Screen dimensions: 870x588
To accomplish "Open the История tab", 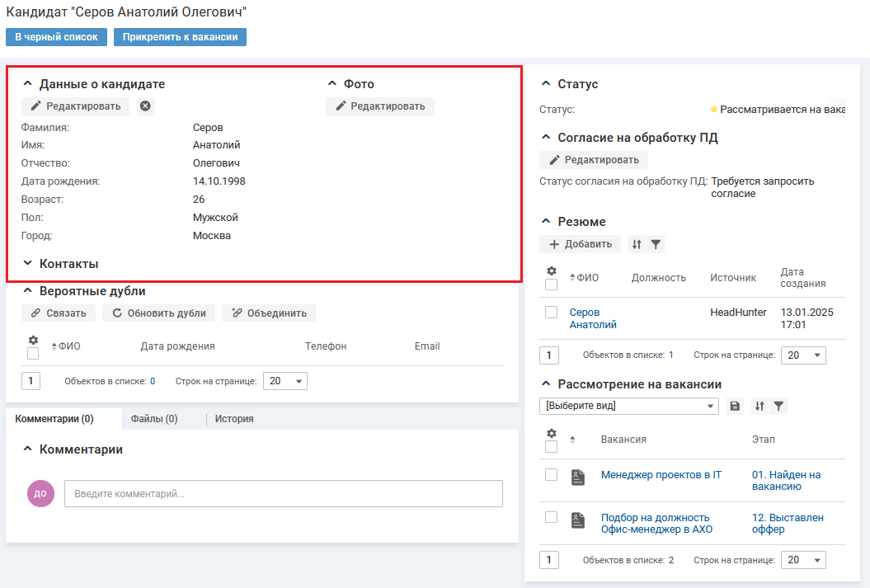I will click(x=234, y=419).
